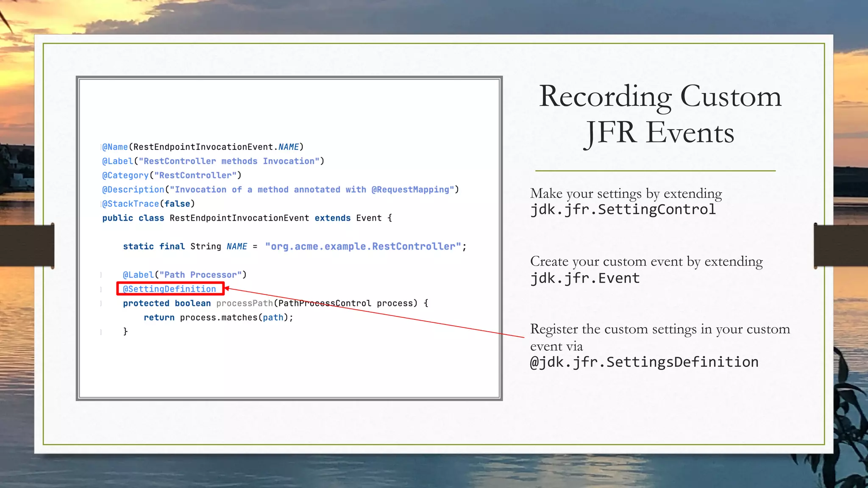Click the 'static final String NAME' line
The height and width of the screenshot is (488, 868).
click(295, 247)
